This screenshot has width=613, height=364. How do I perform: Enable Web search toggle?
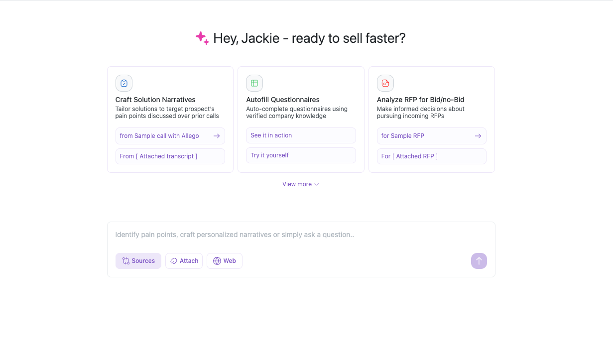225,261
